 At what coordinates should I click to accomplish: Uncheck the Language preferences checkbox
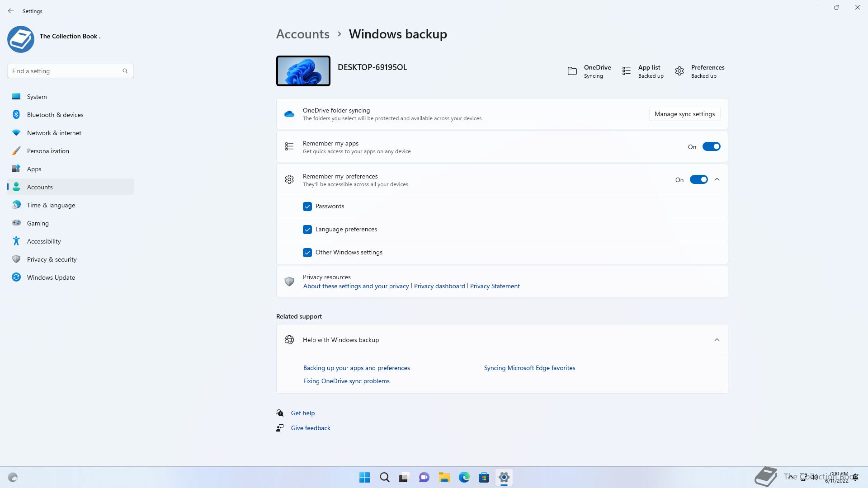coord(307,230)
